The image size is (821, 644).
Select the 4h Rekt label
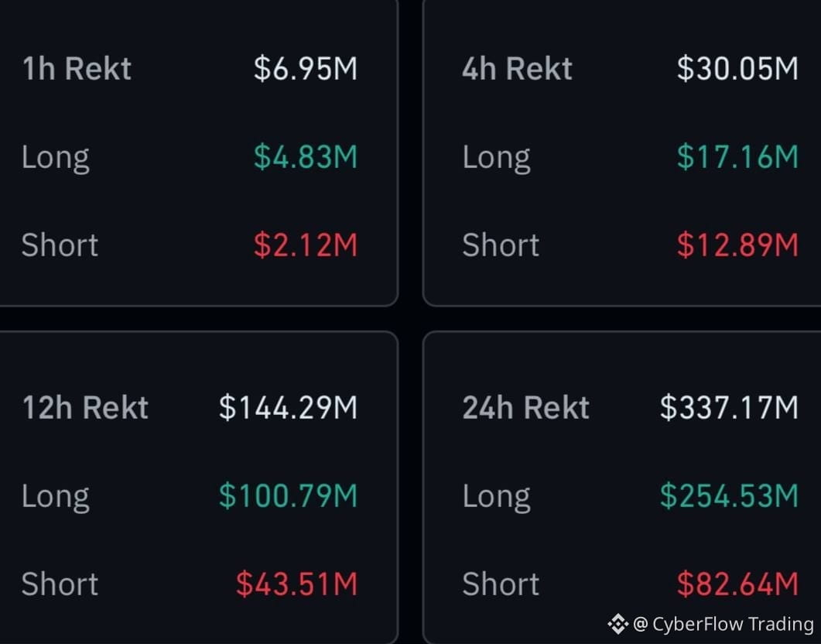518,69
